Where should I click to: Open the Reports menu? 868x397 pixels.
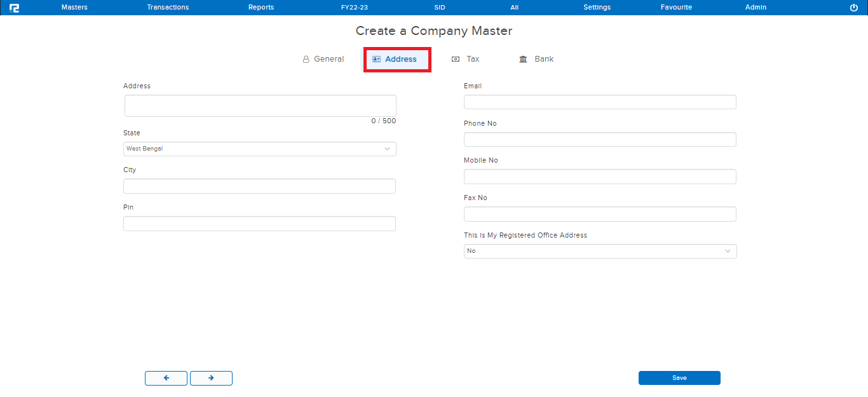click(261, 8)
